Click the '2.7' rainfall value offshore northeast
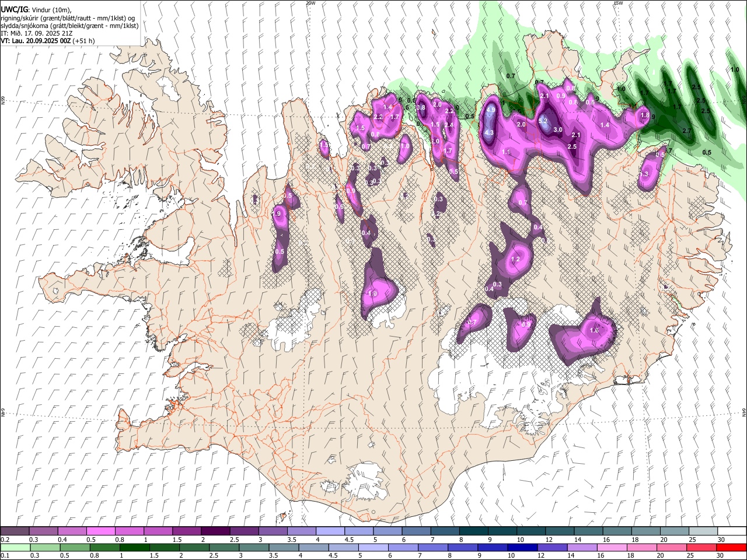Viewport: 747px width, 560px height. 686,131
